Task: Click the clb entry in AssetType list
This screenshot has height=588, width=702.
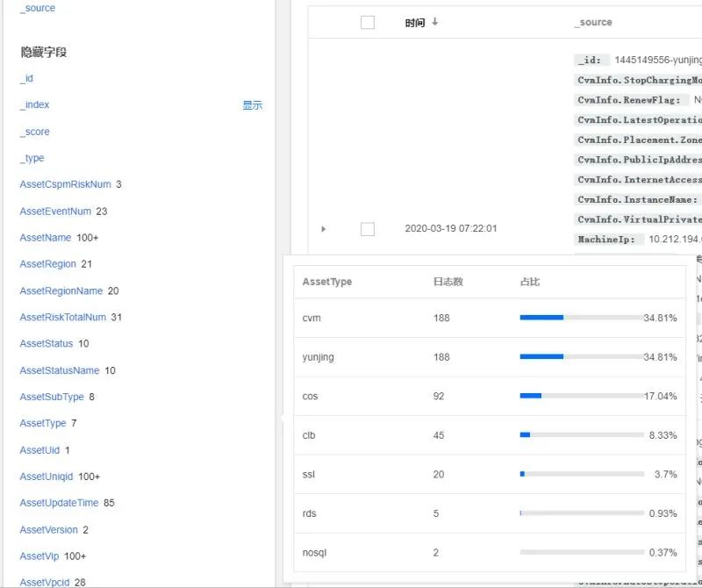Action: click(x=309, y=435)
